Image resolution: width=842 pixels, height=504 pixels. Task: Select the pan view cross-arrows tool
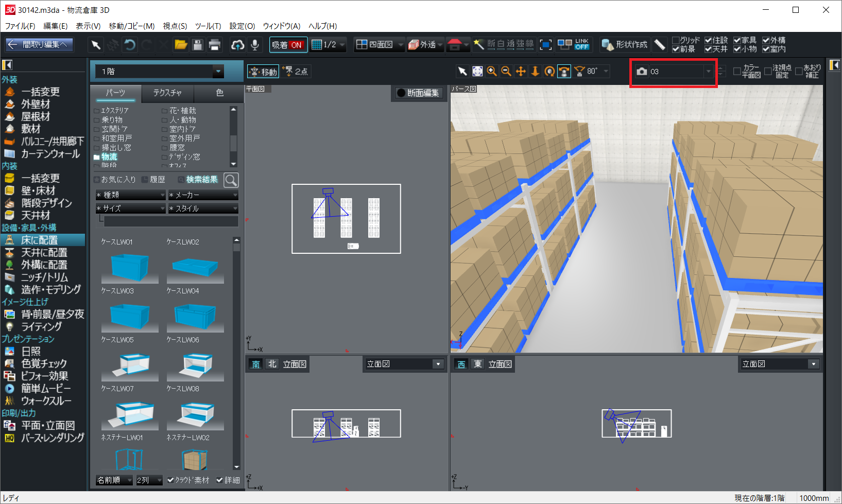521,72
